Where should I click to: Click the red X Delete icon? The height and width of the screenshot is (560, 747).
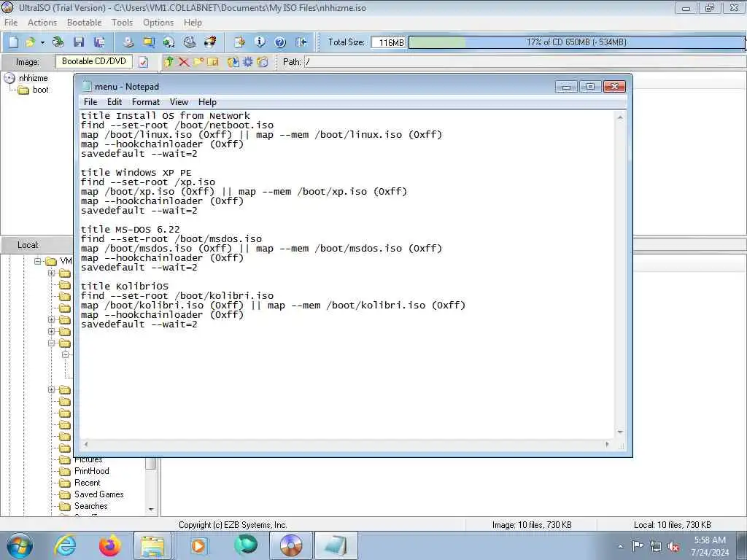183,62
